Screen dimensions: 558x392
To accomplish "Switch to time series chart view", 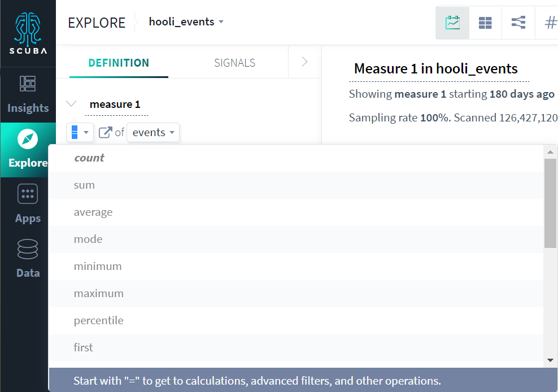I will tap(452, 23).
